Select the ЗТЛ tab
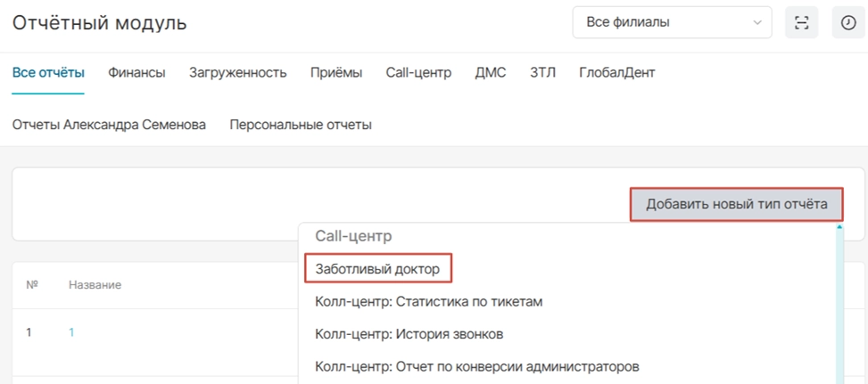Image resolution: width=868 pixels, height=384 pixels. click(542, 73)
